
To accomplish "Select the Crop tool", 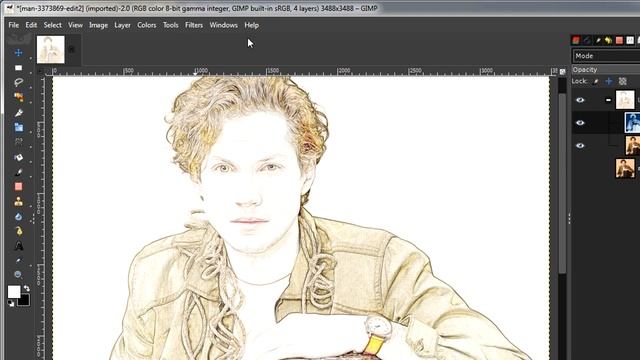I will pyautogui.click(x=18, y=113).
